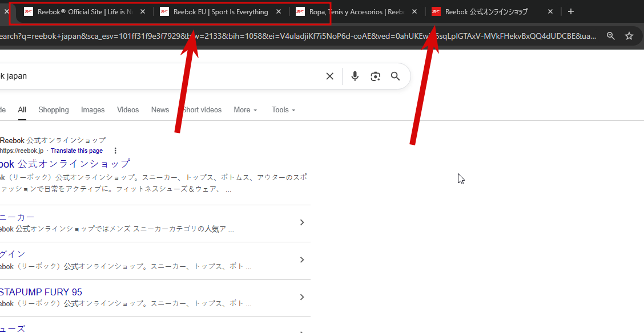Switch to Short videos results
This screenshot has width=644, height=333.
coord(202,110)
